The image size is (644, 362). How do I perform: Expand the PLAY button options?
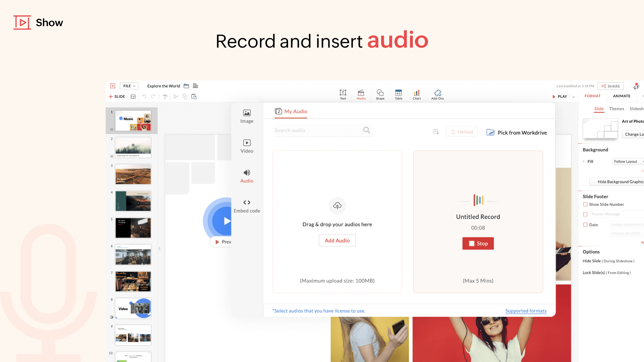(574, 96)
